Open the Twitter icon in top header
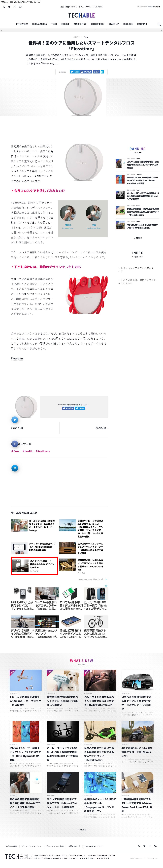Viewport: 163px width, 868px height. coord(9,7)
